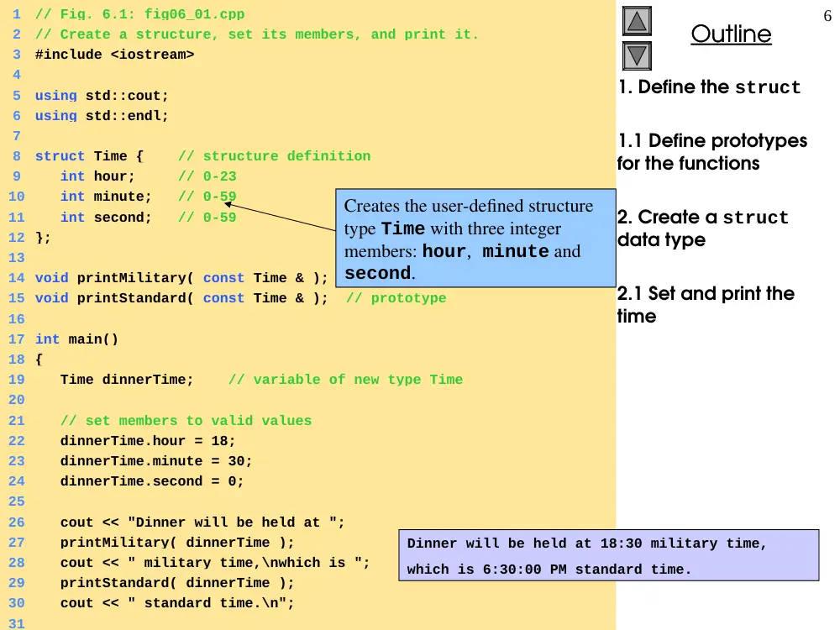840x630 pixels.
Task: Click the printMilitary prototype on line 14
Action: (181, 277)
